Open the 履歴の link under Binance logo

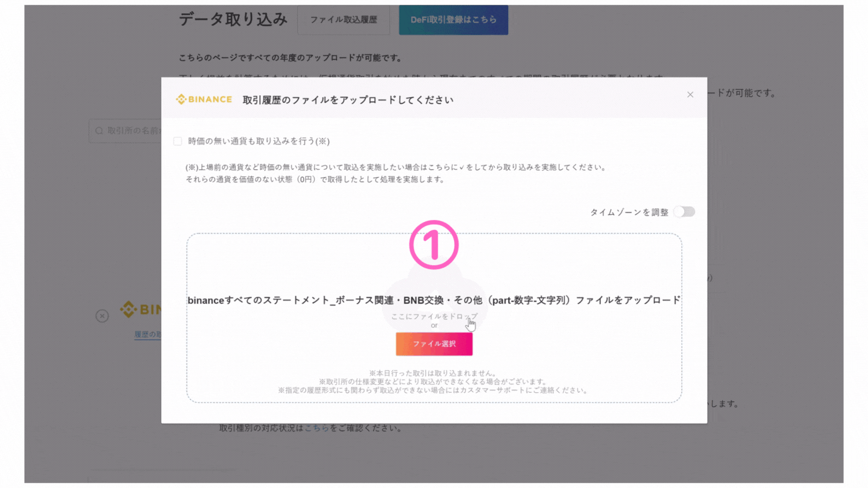[148, 334]
